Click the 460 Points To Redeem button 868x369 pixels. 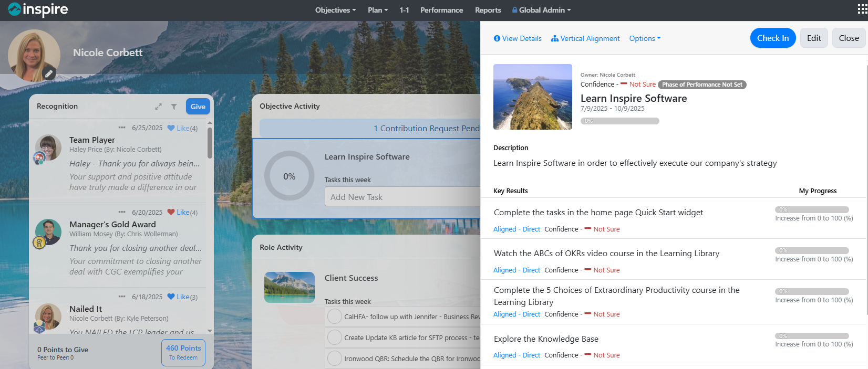183,353
